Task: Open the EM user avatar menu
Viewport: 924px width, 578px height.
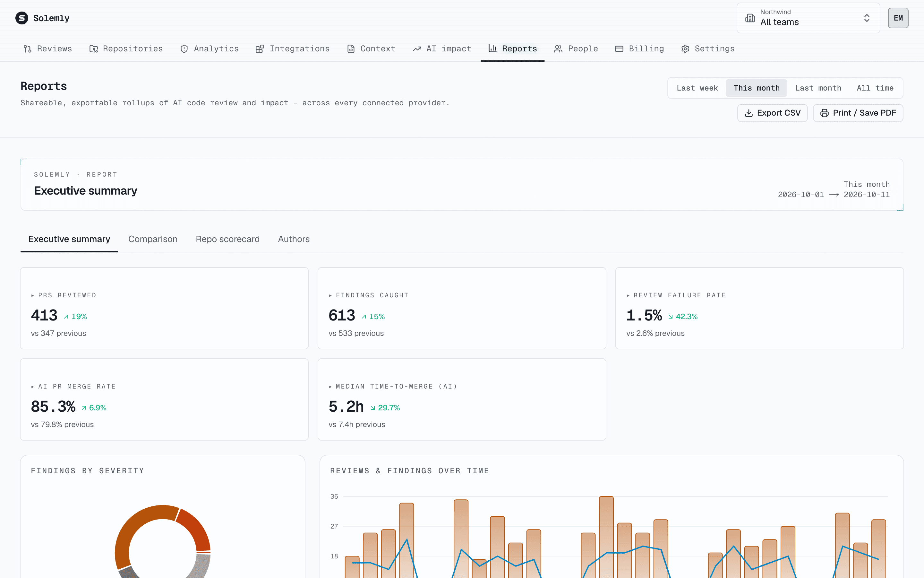Action: click(x=898, y=18)
